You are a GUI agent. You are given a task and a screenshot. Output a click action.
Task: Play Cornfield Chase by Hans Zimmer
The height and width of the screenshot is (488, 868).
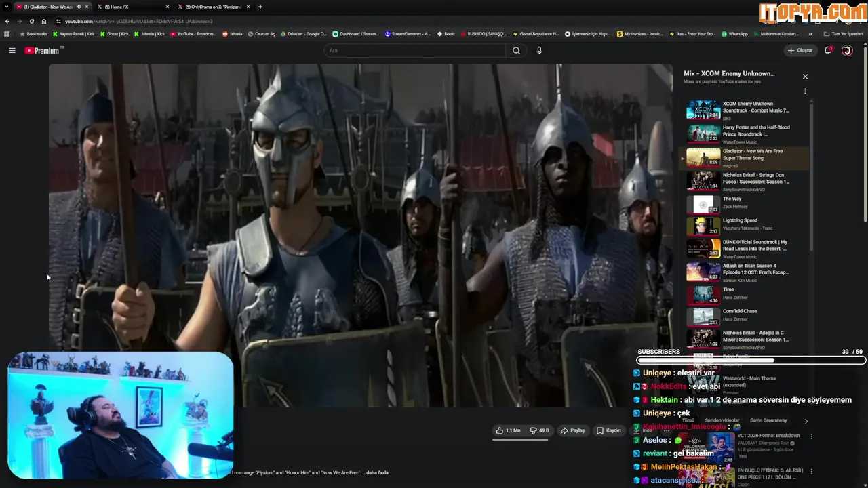(745, 316)
